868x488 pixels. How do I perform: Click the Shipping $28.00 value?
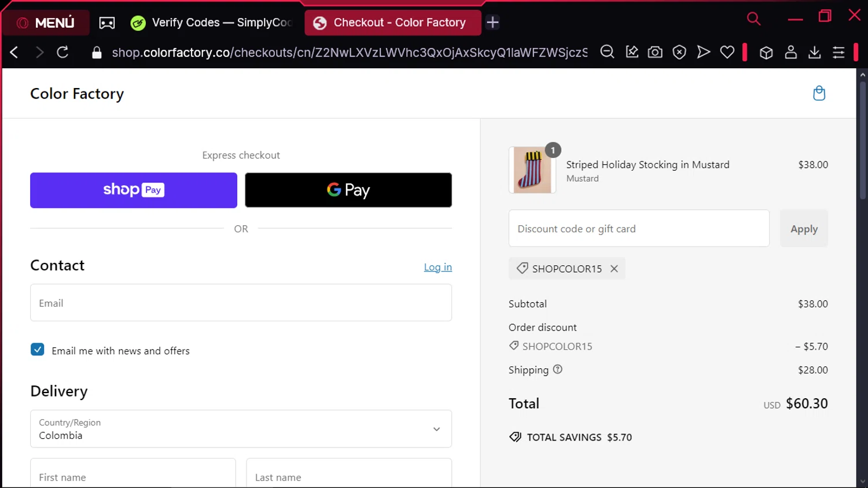812,370
